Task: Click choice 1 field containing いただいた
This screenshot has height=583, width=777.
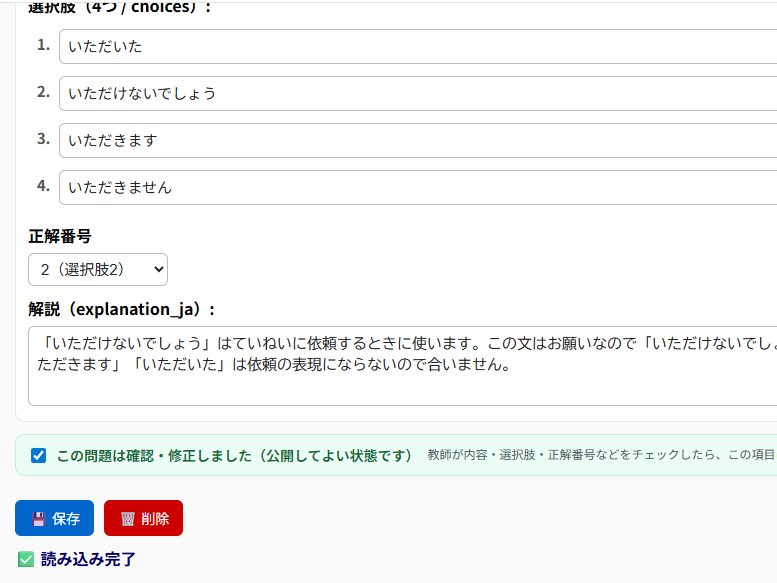Action: coord(400,46)
